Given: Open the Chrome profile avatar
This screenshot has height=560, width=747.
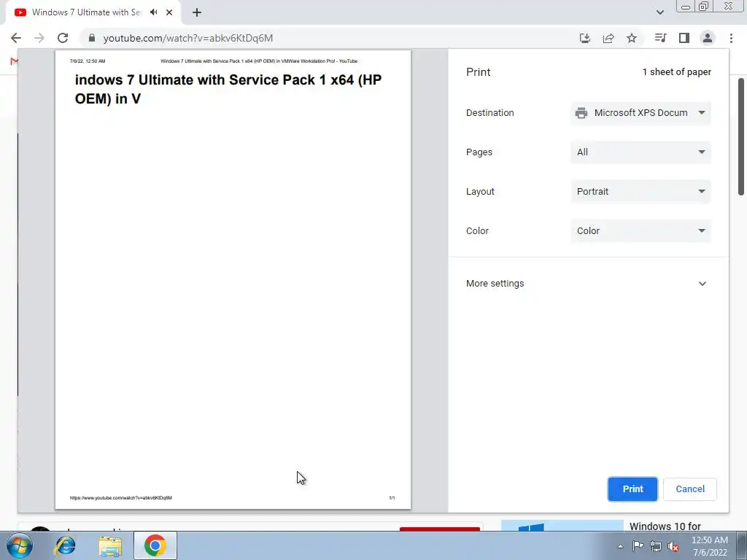Looking at the screenshot, I should pyautogui.click(x=708, y=38).
